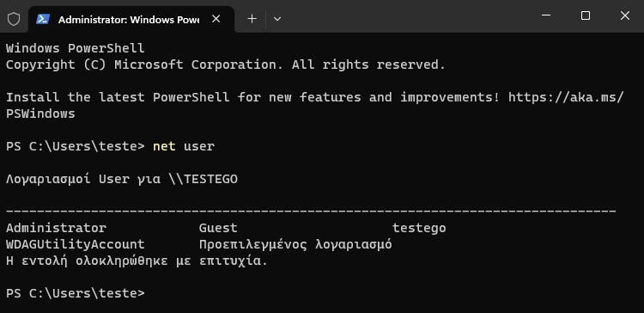The image size is (644, 313).
Task: Click the testego account name
Action: (419, 228)
